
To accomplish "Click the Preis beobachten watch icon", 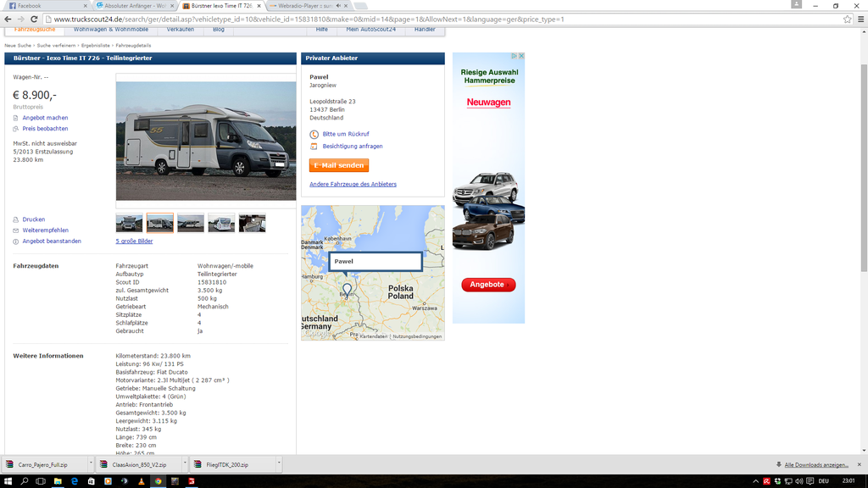I will point(15,129).
